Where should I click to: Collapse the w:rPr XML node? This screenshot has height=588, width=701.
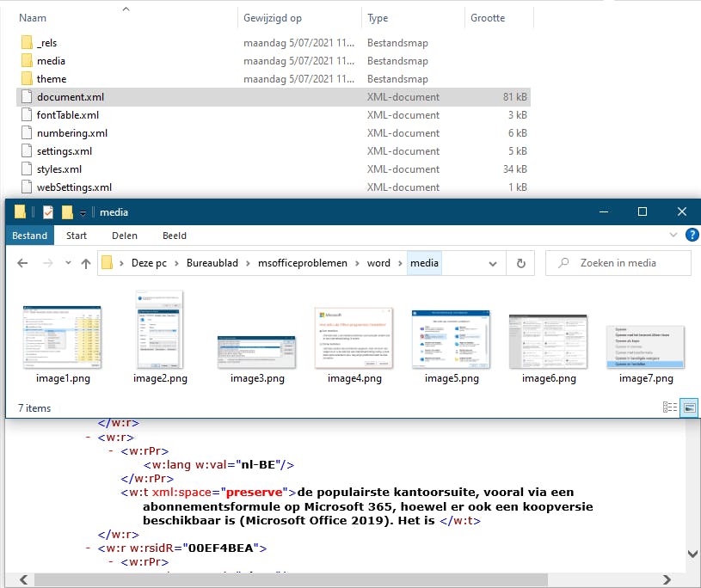point(112,450)
